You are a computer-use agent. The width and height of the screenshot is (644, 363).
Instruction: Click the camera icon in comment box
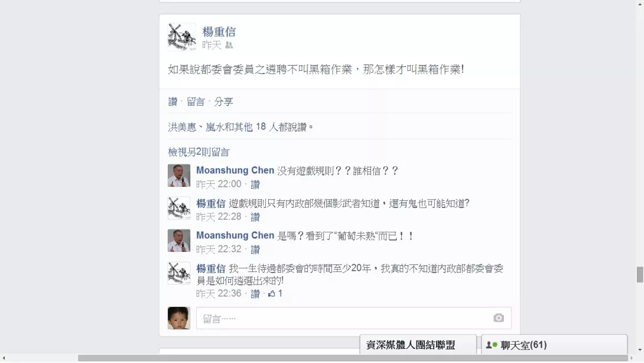coord(498,318)
